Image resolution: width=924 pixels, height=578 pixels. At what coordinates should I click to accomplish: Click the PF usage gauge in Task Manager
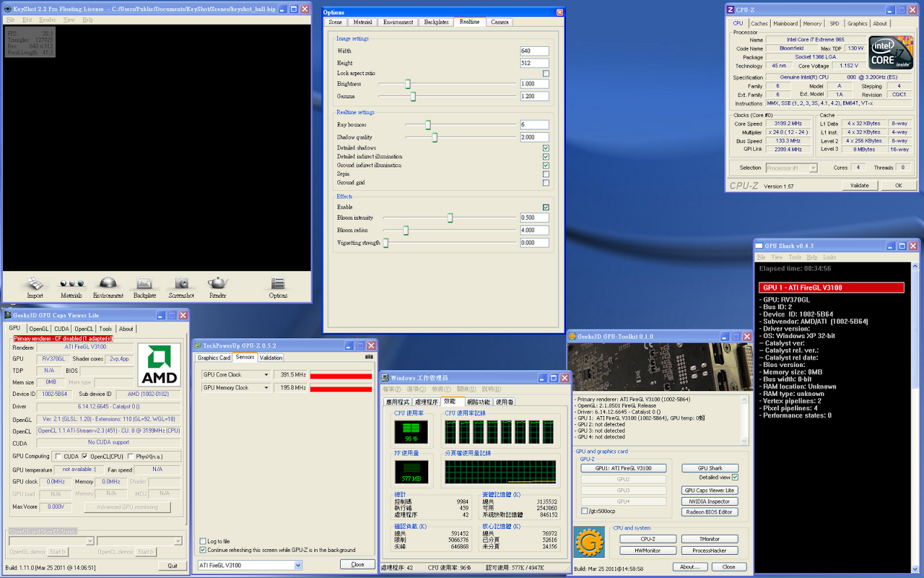pos(411,471)
